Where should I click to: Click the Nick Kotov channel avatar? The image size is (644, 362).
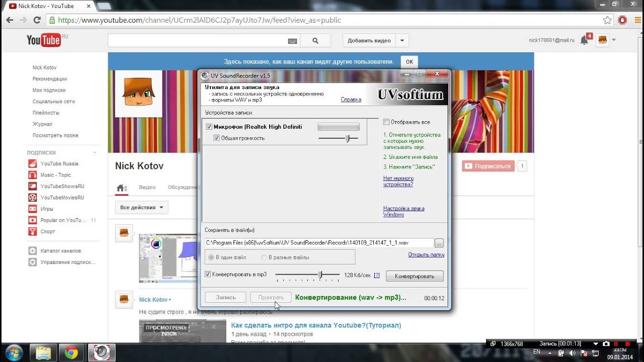coord(139,94)
